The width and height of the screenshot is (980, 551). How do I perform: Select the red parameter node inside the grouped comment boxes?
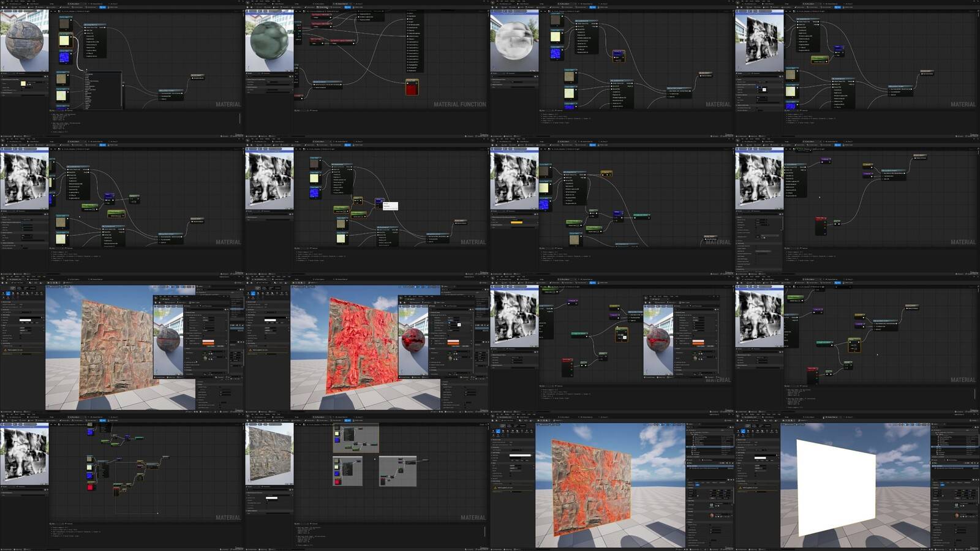point(337,482)
